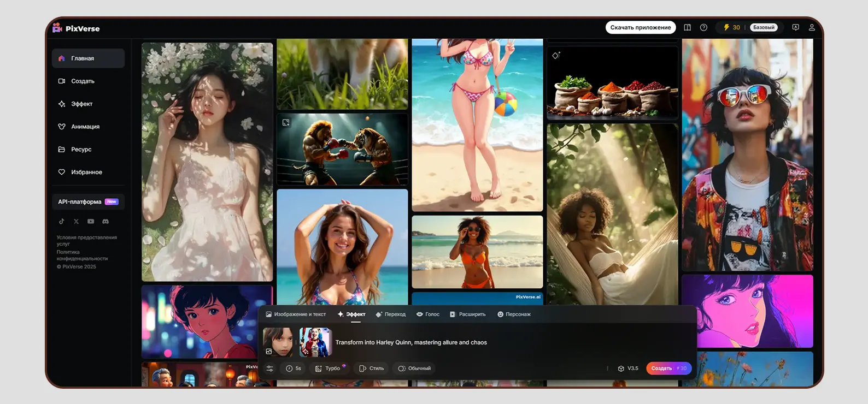Open the guide book icon
This screenshot has height=404, width=868.
point(688,27)
